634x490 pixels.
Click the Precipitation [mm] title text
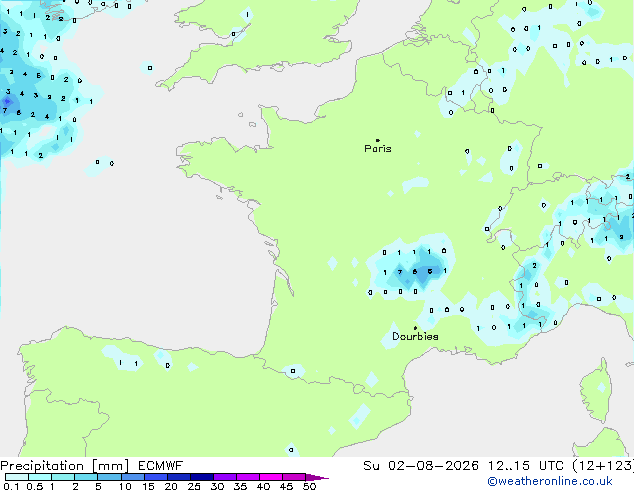click(x=65, y=466)
